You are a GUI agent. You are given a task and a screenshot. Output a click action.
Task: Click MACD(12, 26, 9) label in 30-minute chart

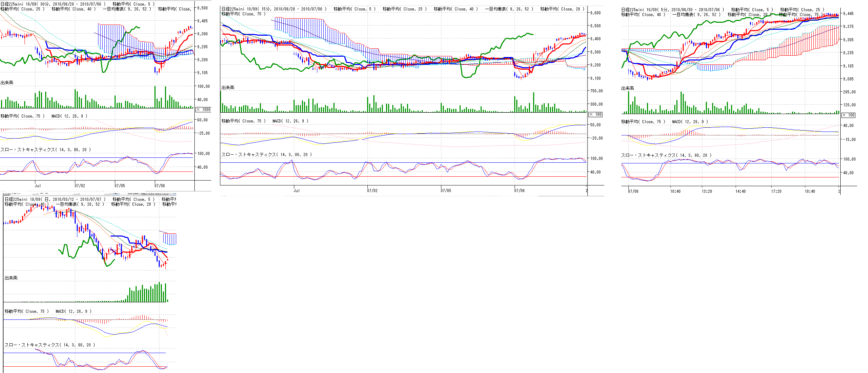pos(69,116)
